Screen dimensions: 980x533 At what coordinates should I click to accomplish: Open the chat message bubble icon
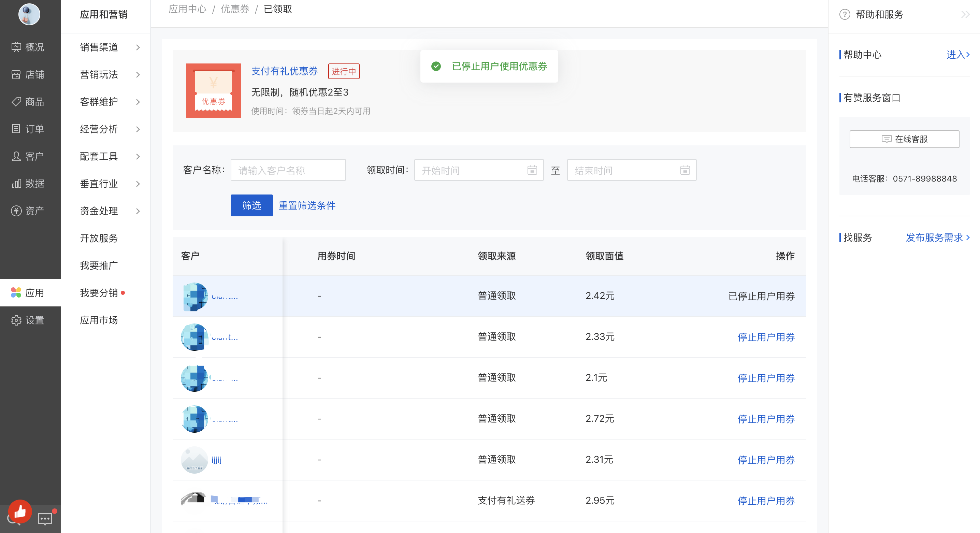point(45,519)
